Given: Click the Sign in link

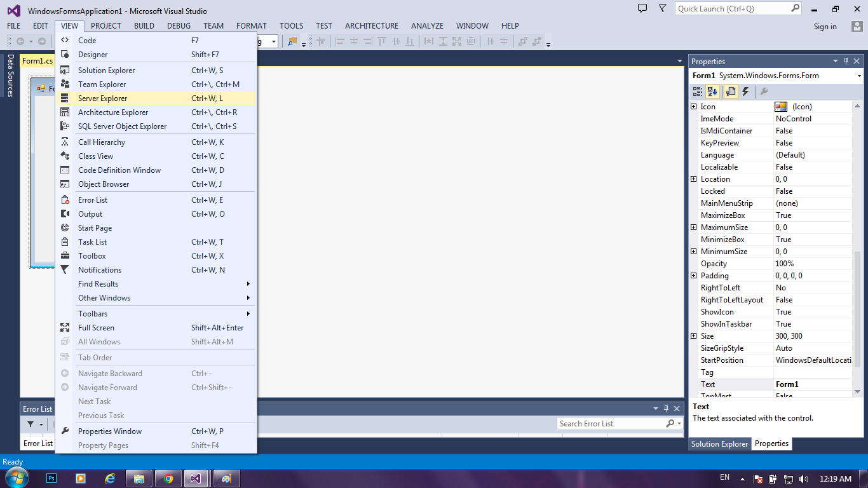Looking at the screenshot, I should [825, 27].
